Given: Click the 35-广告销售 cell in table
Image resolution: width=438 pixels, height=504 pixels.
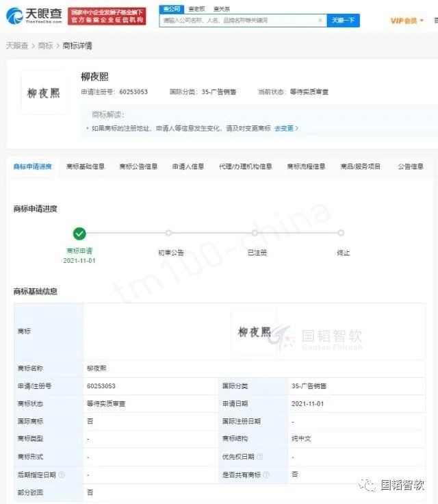Looking at the screenshot, I should 309,386.
